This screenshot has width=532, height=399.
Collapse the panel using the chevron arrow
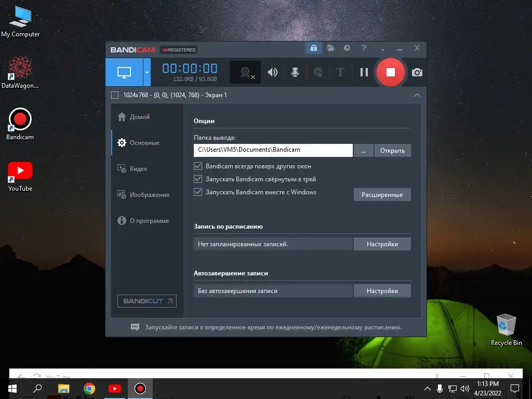[417, 95]
